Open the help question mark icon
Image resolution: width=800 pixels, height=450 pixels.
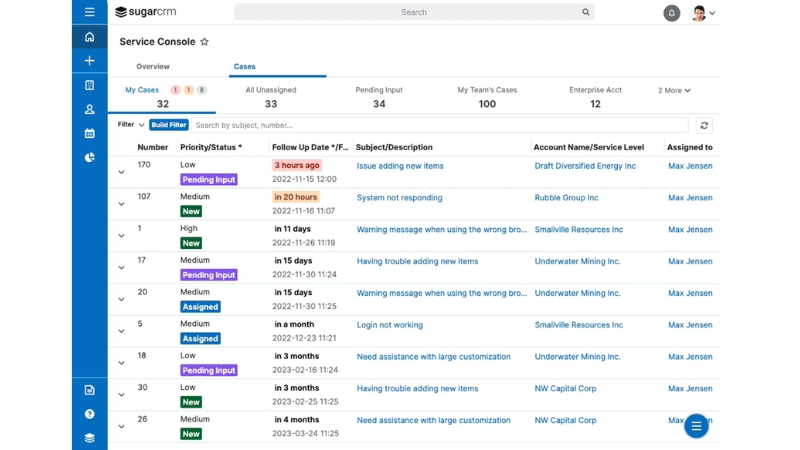tap(89, 414)
